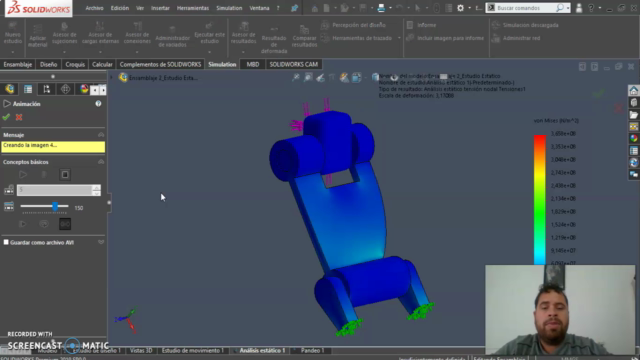The width and height of the screenshot is (640, 360).
Task: Click Aplicar material button
Action: coord(38,36)
